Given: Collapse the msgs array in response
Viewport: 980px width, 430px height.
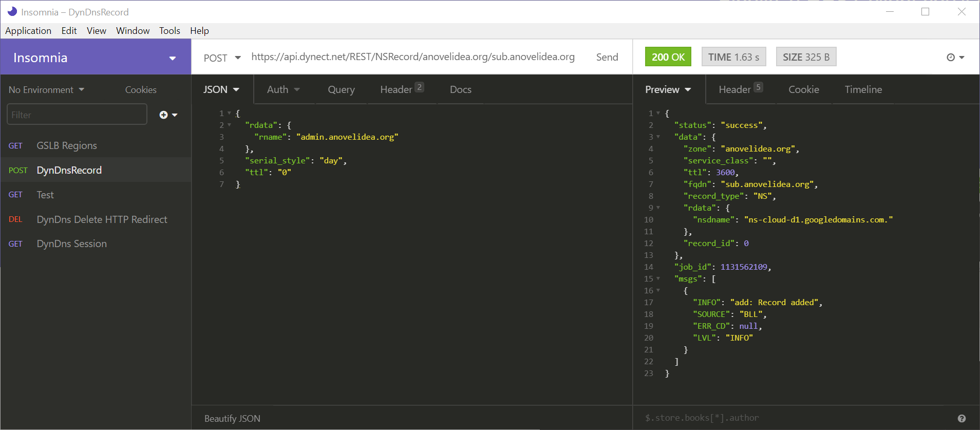Looking at the screenshot, I should 658,278.
